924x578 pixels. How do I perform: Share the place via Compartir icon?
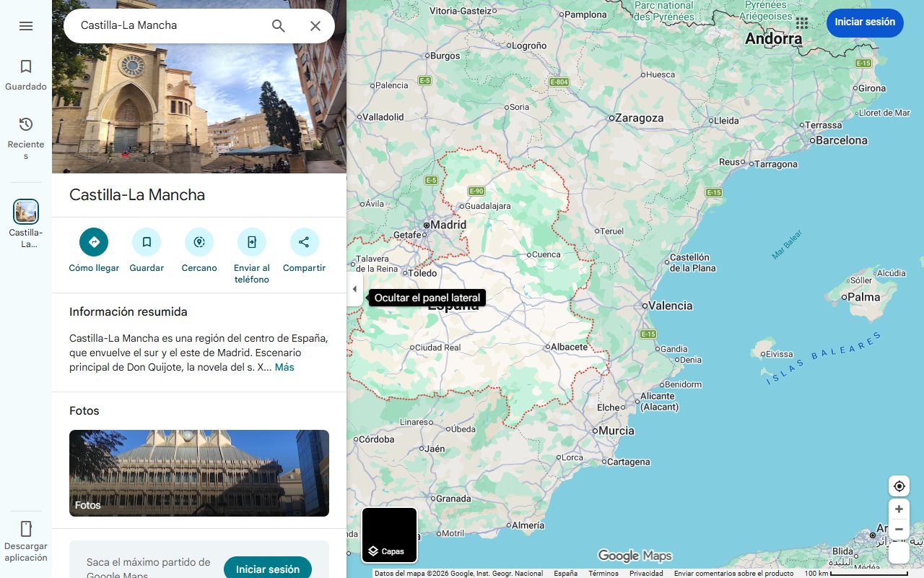[x=304, y=242]
